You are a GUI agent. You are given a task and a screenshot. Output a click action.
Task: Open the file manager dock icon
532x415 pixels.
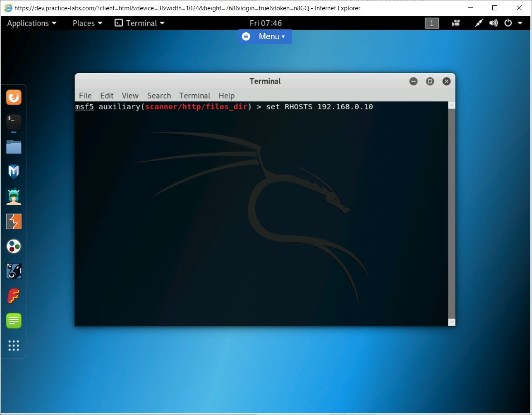pyautogui.click(x=14, y=147)
